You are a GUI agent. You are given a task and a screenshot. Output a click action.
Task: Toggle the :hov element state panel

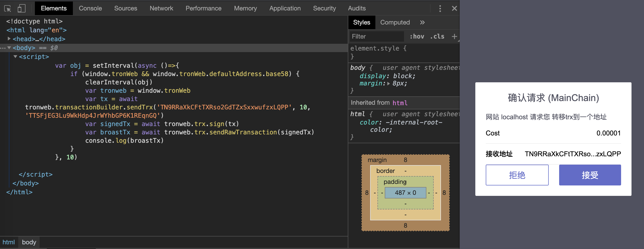click(417, 36)
